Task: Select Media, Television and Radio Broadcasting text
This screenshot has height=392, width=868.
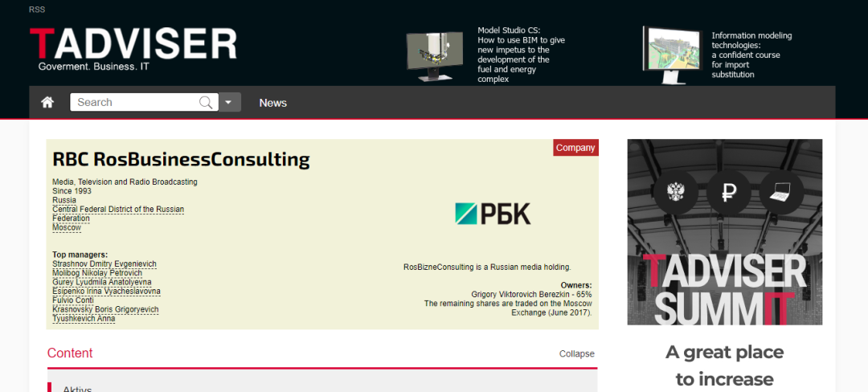Action: [x=125, y=182]
